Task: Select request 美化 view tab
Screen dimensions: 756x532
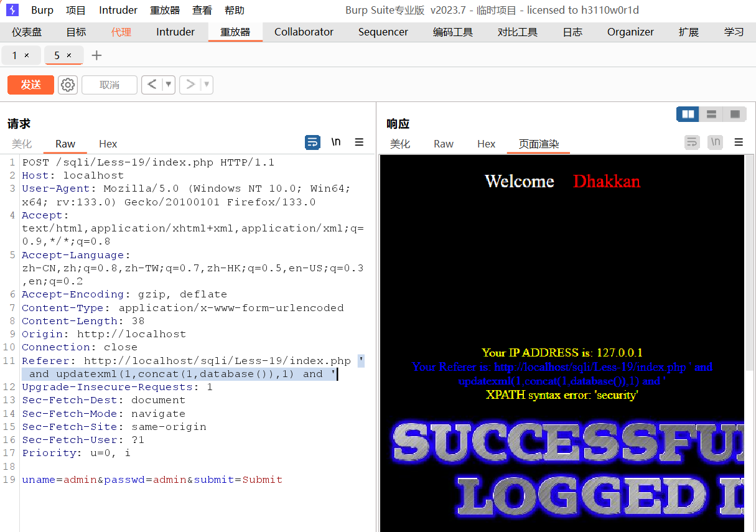Action: click(22, 144)
